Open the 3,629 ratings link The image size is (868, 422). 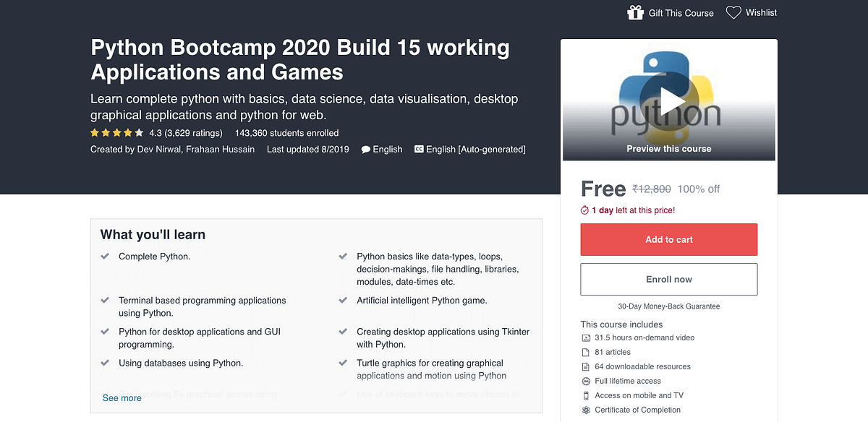[192, 132]
